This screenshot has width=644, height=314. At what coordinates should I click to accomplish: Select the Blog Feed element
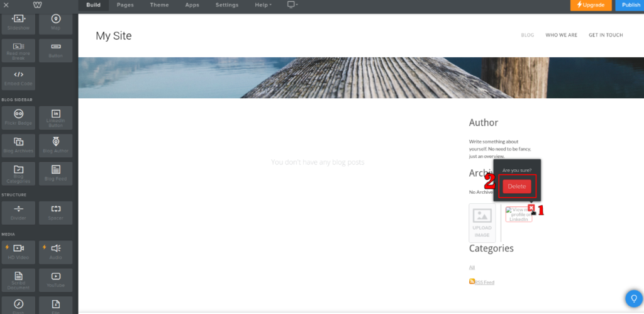point(55,174)
